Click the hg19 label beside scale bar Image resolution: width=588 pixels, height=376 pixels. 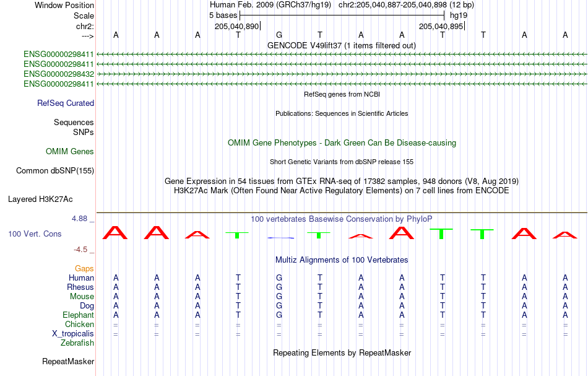[459, 15]
